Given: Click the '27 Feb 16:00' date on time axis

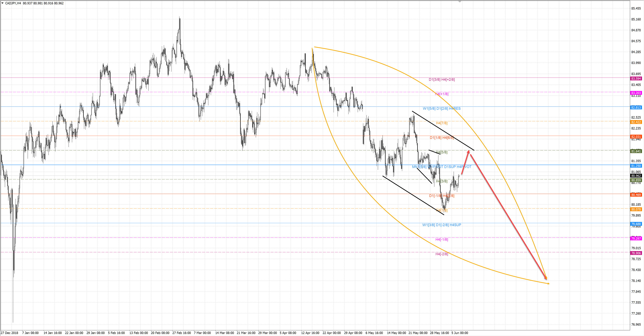Looking at the screenshot, I should click(181, 333).
